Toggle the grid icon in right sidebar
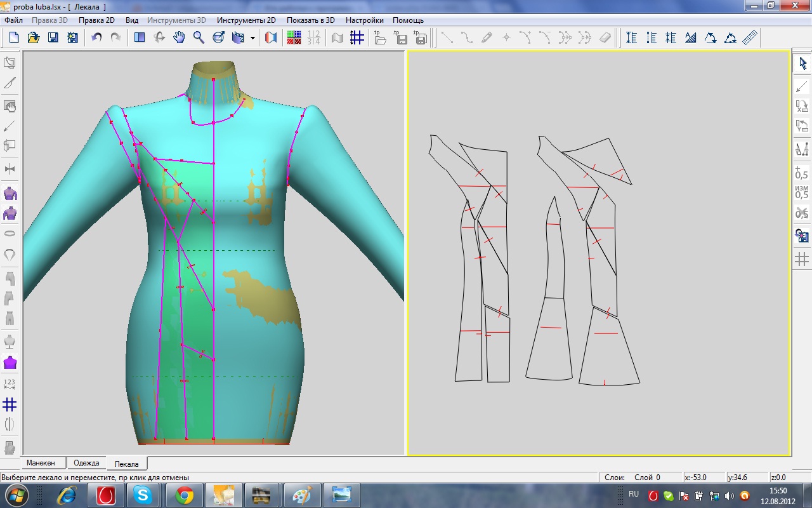The width and height of the screenshot is (812, 508). [802, 259]
